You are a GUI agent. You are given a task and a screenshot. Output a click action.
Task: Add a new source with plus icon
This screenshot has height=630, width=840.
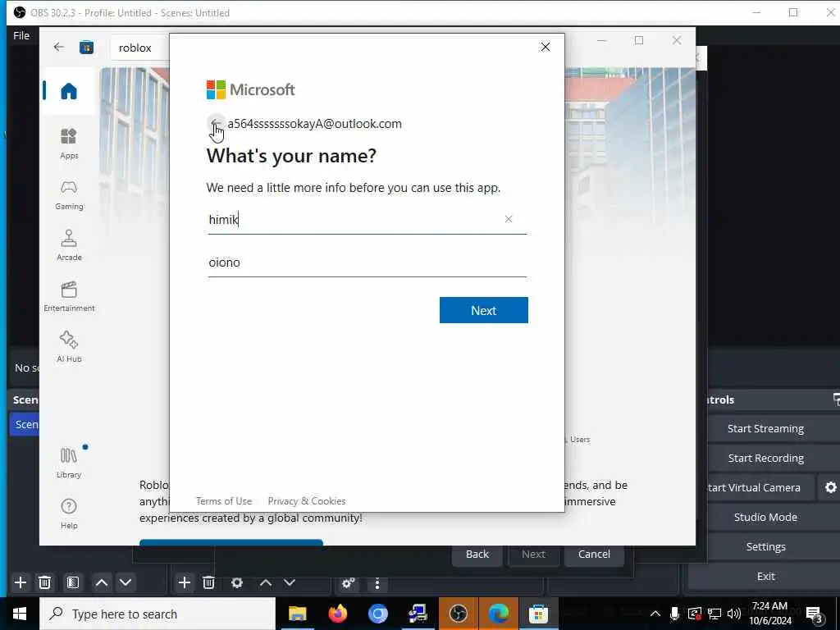185,582
